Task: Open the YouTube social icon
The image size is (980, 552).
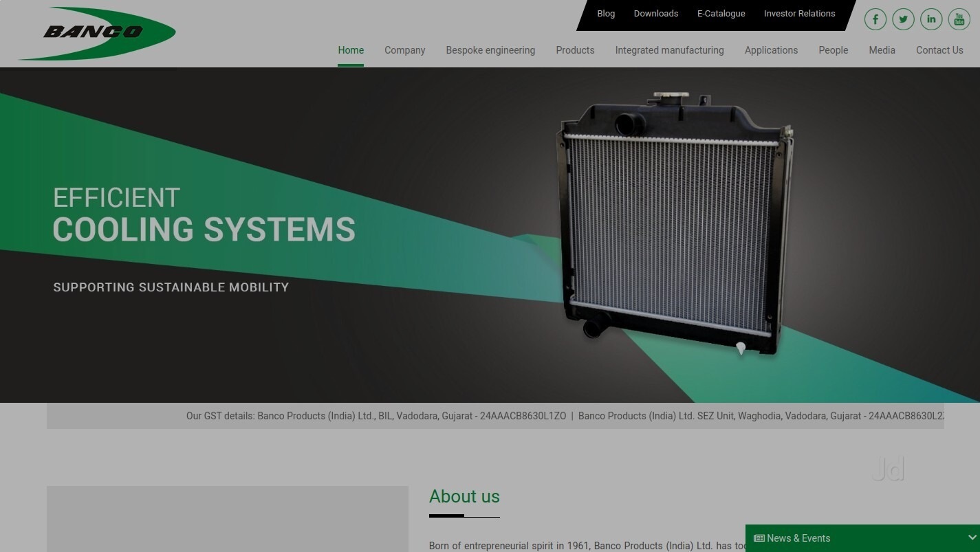Action: [x=959, y=19]
